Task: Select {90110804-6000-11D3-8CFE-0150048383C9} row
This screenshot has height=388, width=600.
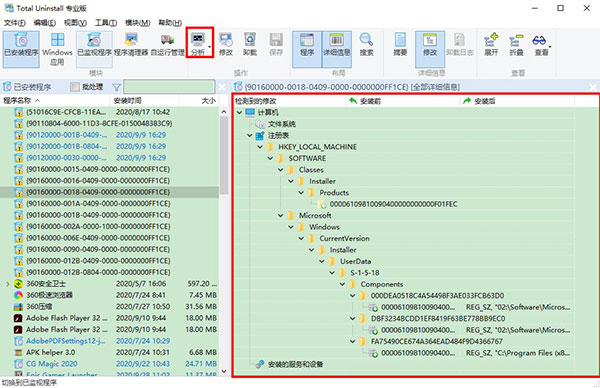Action: click(x=109, y=123)
